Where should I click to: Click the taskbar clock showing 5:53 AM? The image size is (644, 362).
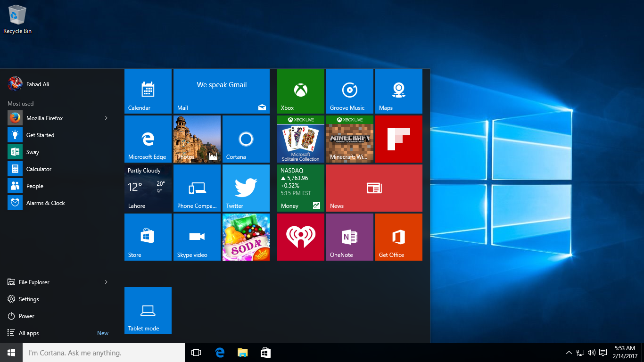click(625, 353)
